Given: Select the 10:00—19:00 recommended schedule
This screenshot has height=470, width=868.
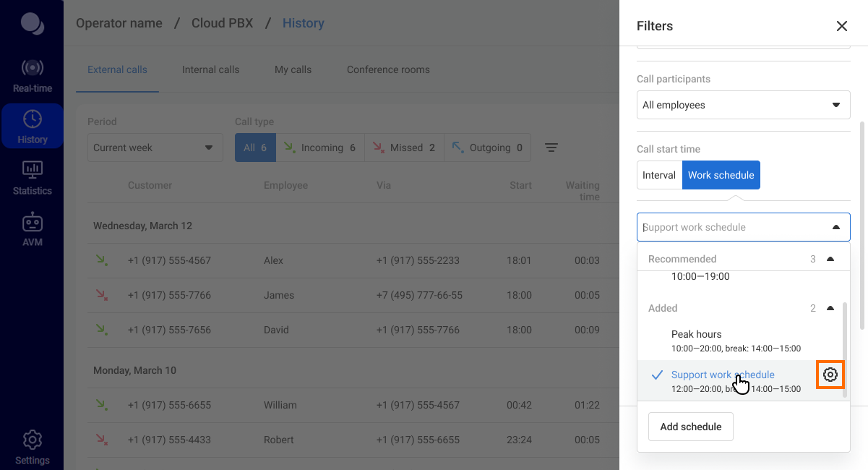Looking at the screenshot, I should pos(700,276).
